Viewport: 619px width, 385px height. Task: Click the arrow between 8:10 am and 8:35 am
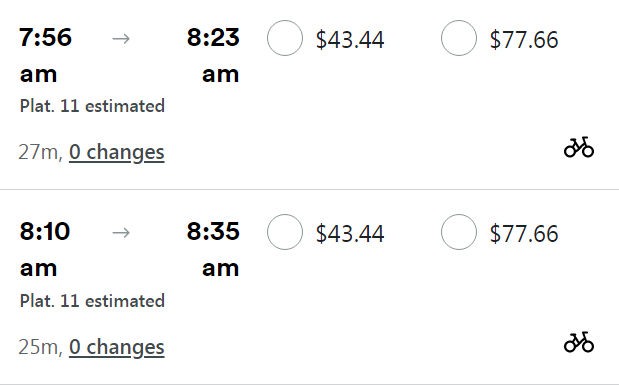(121, 233)
